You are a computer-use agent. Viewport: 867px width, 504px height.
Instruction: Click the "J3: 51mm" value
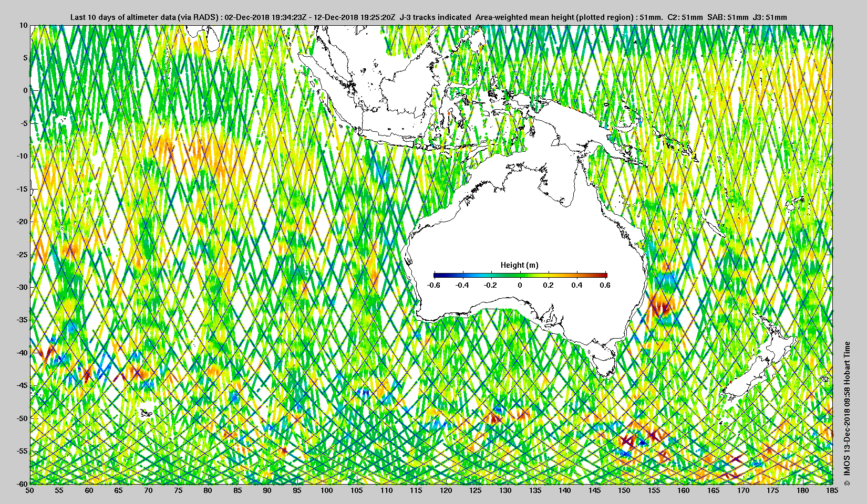(770, 17)
